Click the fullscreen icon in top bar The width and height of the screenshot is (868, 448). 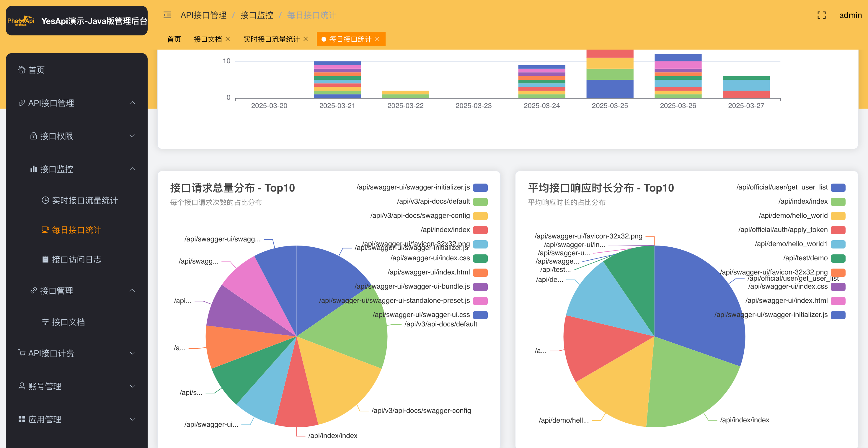point(821,15)
